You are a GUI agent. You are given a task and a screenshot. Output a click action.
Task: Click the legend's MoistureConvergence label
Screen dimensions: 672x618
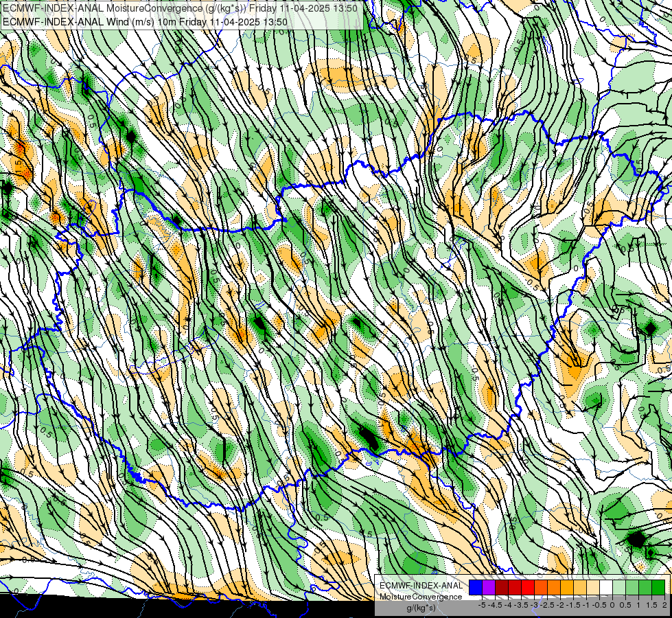pos(421,597)
